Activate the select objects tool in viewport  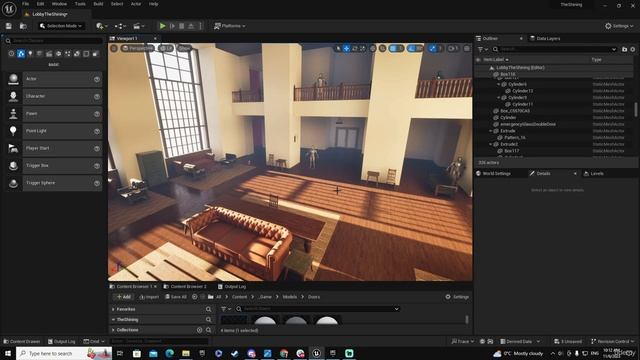point(338,48)
